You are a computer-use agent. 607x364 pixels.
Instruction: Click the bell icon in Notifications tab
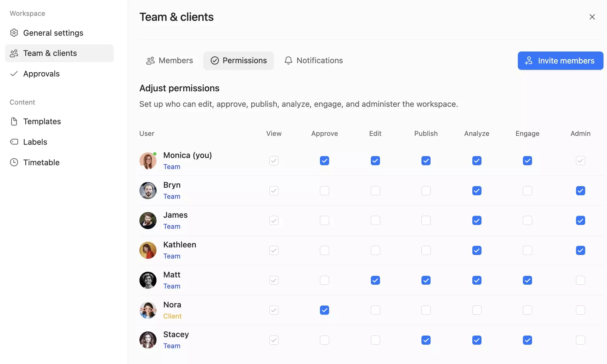coord(288,60)
